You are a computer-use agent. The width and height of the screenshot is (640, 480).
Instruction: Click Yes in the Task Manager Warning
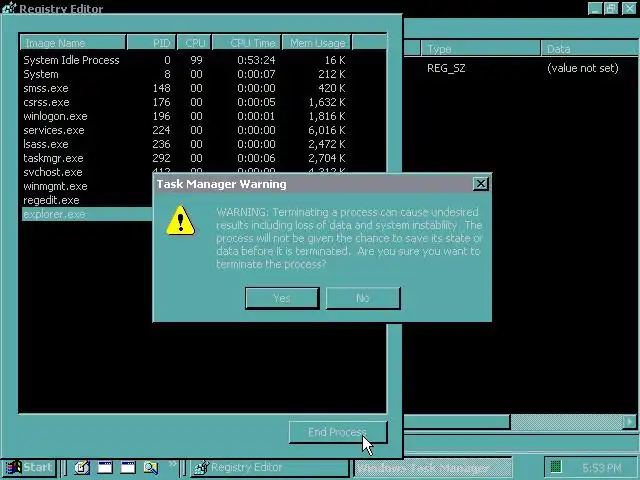[282, 298]
